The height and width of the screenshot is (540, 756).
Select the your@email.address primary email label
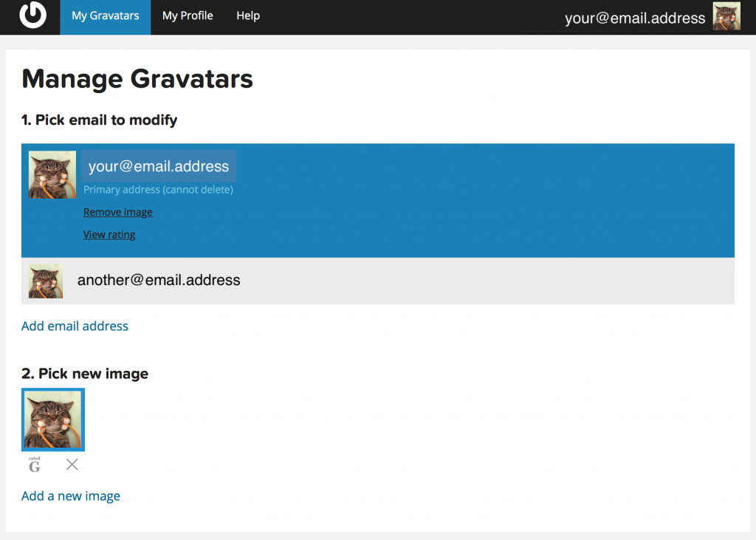pyautogui.click(x=159, y=167)
